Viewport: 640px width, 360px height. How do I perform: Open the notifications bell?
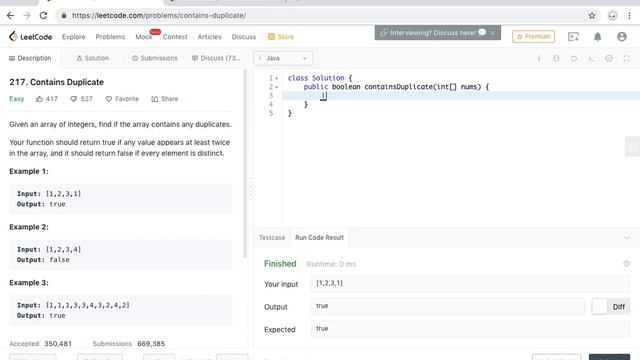pyautogui.click(x=598, y=37)
